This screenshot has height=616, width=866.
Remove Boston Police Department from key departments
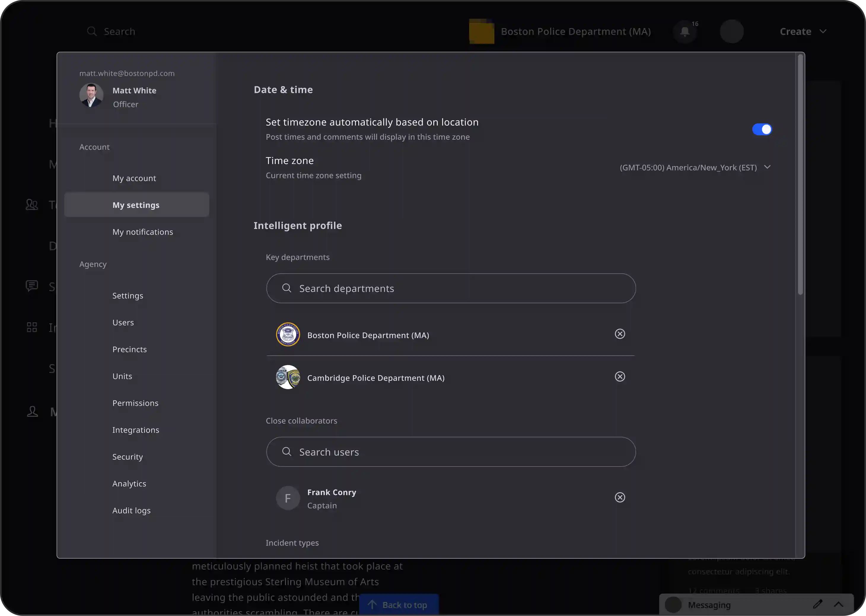(620, 334)
